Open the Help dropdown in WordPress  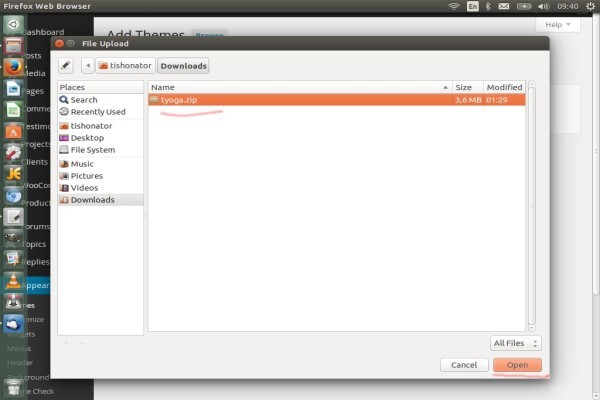pyautogui.click(x=558, y=24)
